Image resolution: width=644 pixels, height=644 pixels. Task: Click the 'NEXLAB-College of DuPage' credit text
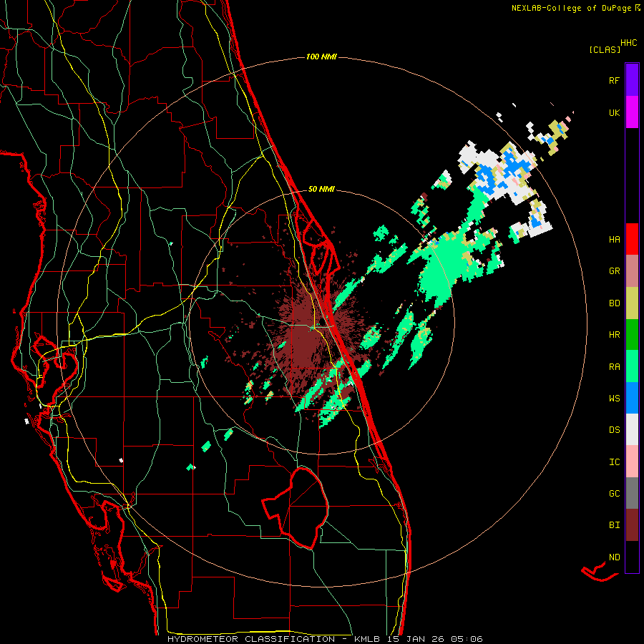[571, 8]
